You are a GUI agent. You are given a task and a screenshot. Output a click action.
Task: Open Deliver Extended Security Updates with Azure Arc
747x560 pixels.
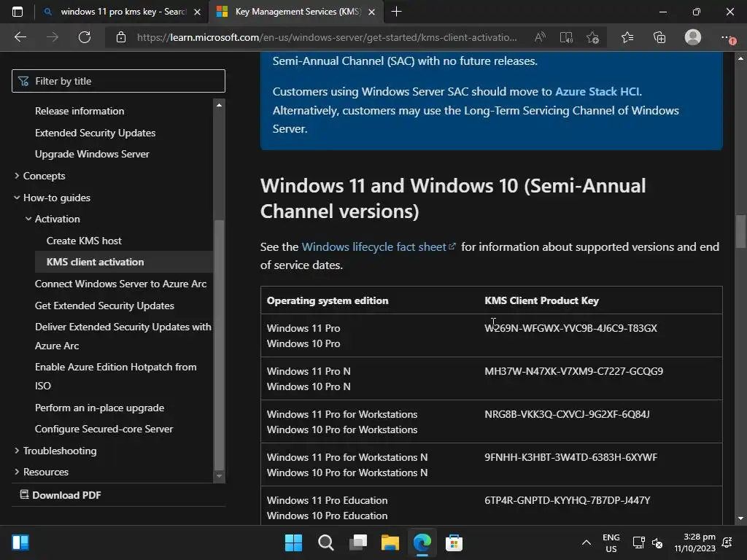coord(123,336)
